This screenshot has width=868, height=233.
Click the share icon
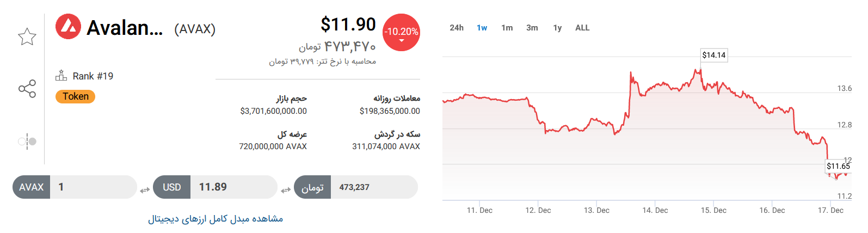click(x=27, y=89)
